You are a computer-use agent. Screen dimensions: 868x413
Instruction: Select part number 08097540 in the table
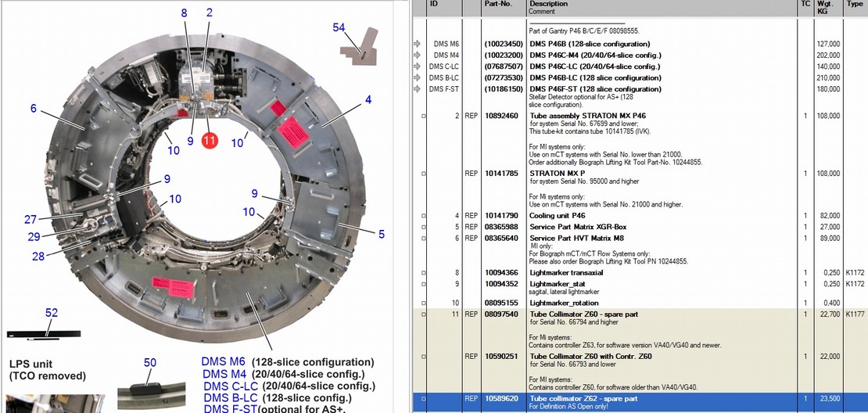[501, 314]
